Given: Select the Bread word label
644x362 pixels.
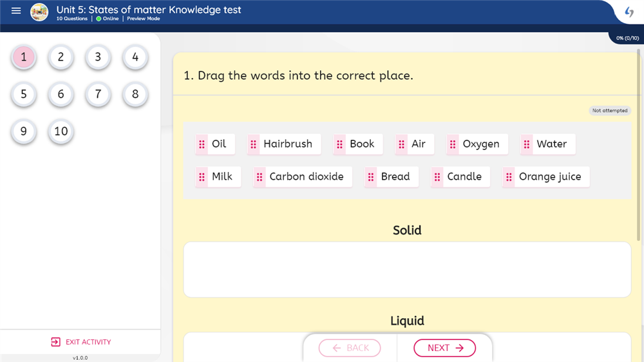Looking at the screenshot, I should 395,176.
